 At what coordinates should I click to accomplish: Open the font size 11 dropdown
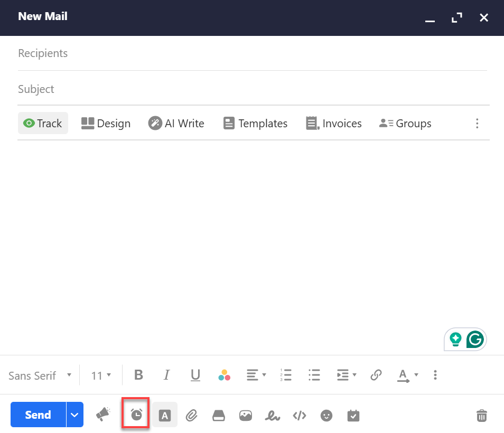tap(101, 375)
